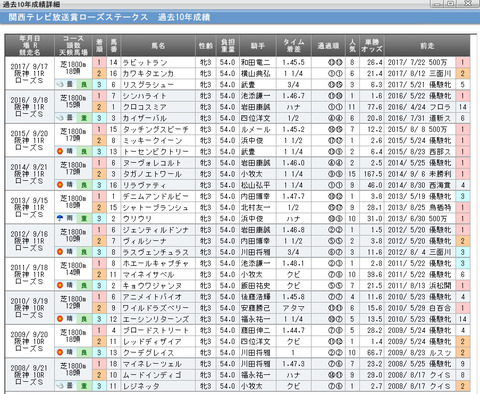Click the cloudy weather icon for 2017/9/17 race

coord(60,85)
